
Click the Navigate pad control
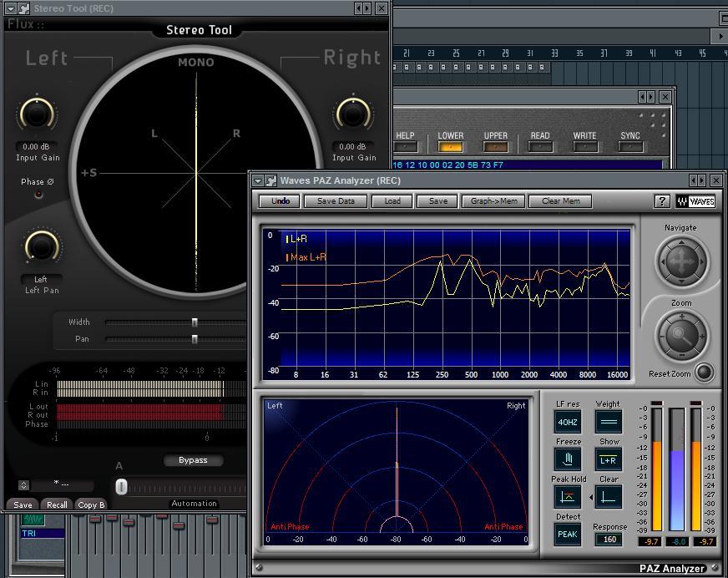[681, 261]
